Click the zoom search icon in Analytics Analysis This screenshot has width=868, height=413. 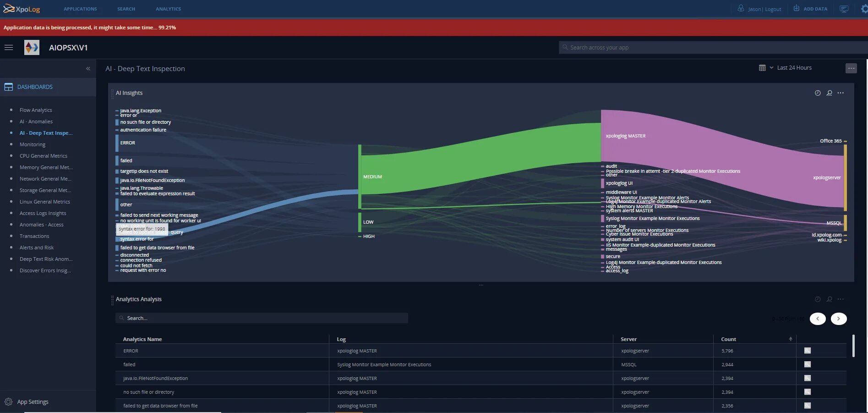[x=829, y=299]
